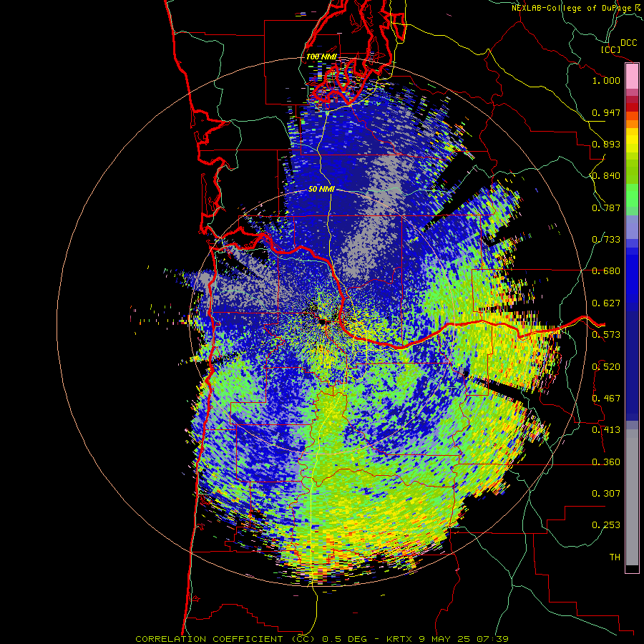
Task: Click the 0.627 scale value
Action: click(606, 303)
